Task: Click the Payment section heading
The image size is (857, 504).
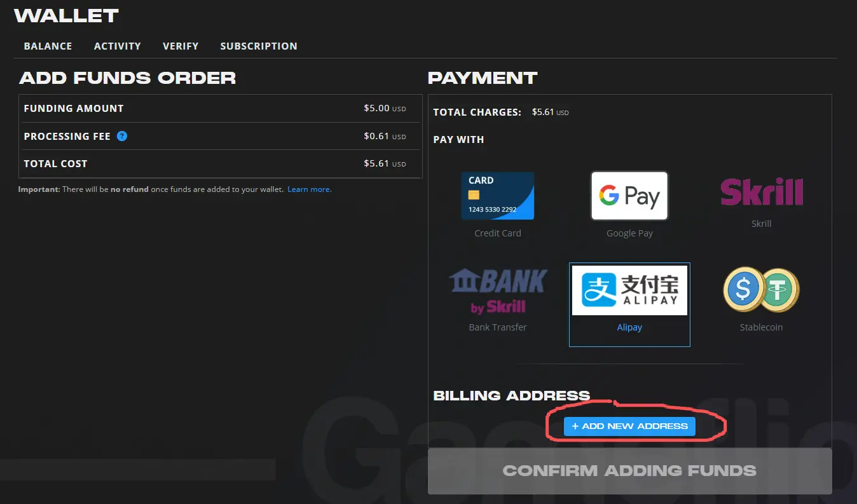Action: pyautogui.click(x=483, y=78)
